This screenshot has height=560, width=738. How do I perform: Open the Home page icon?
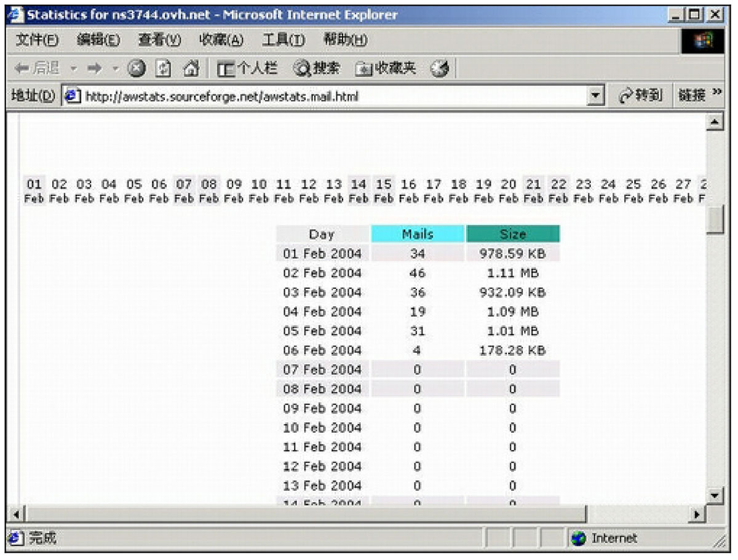[191, 68]
